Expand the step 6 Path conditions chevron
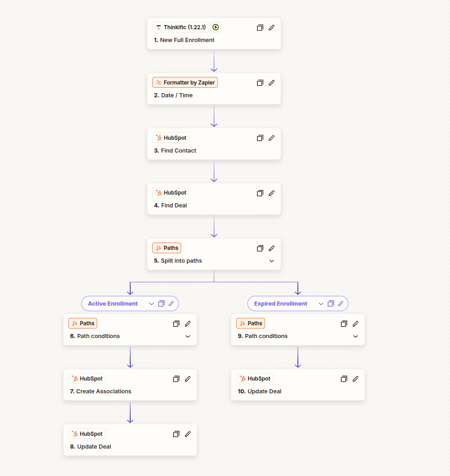Screen dimensions: 450x476 (188, 336)
